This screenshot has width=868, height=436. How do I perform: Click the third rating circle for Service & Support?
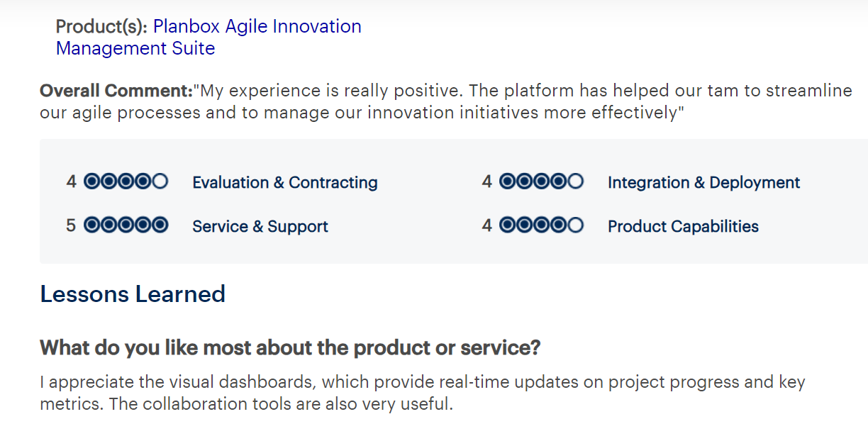(x=126, y=225)
